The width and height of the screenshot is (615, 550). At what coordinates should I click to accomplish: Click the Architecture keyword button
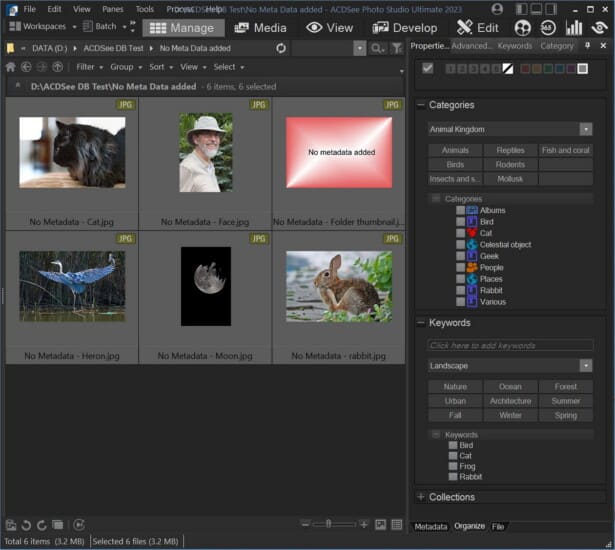(x=510, y=401)
